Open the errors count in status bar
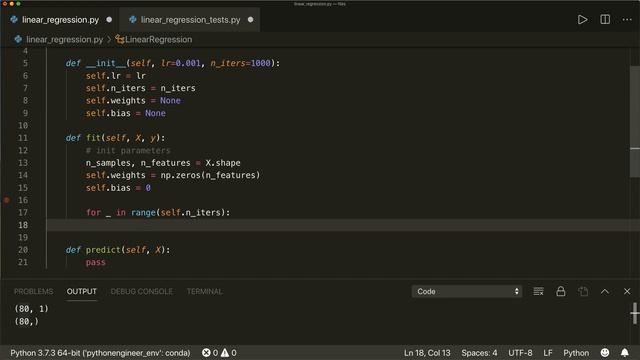 (210, 353)
